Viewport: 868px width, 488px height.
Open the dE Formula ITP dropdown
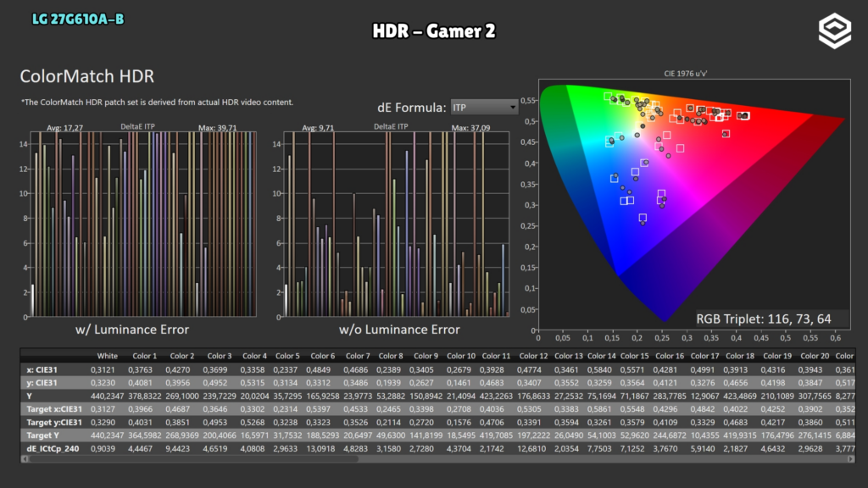click(x=484, y=108)
